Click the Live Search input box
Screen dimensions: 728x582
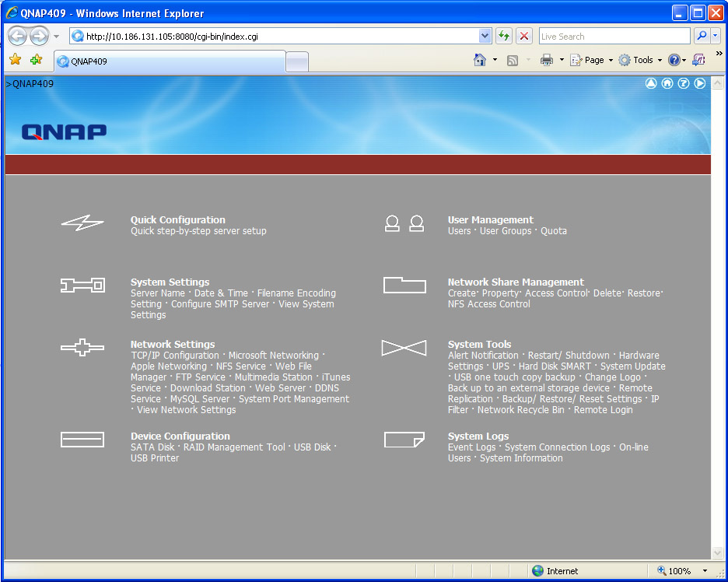pos(614,37)
